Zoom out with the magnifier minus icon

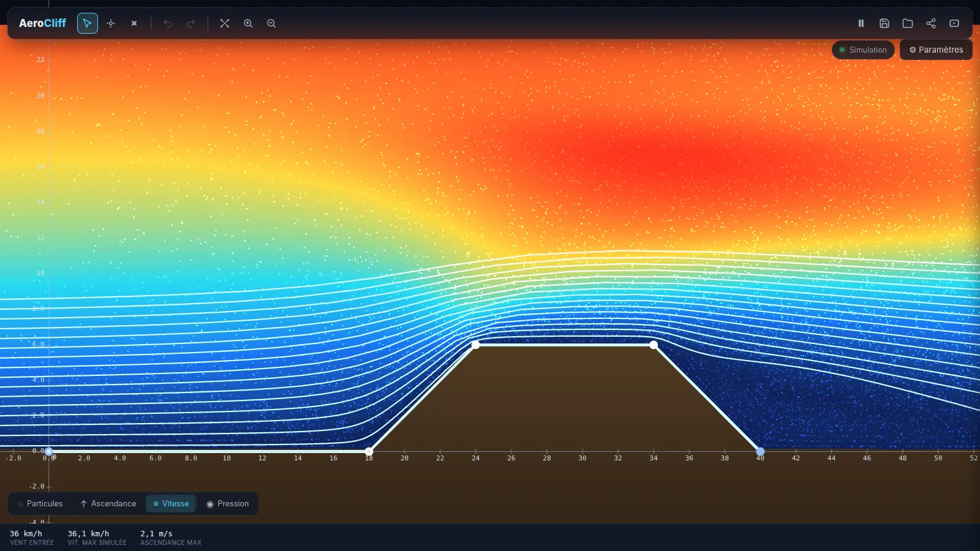(271, 23)
